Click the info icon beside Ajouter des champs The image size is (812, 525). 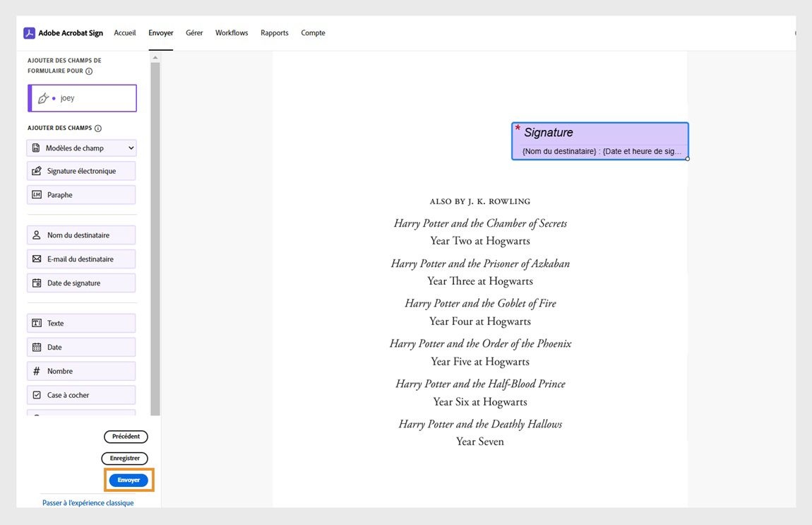click(98, 128)
